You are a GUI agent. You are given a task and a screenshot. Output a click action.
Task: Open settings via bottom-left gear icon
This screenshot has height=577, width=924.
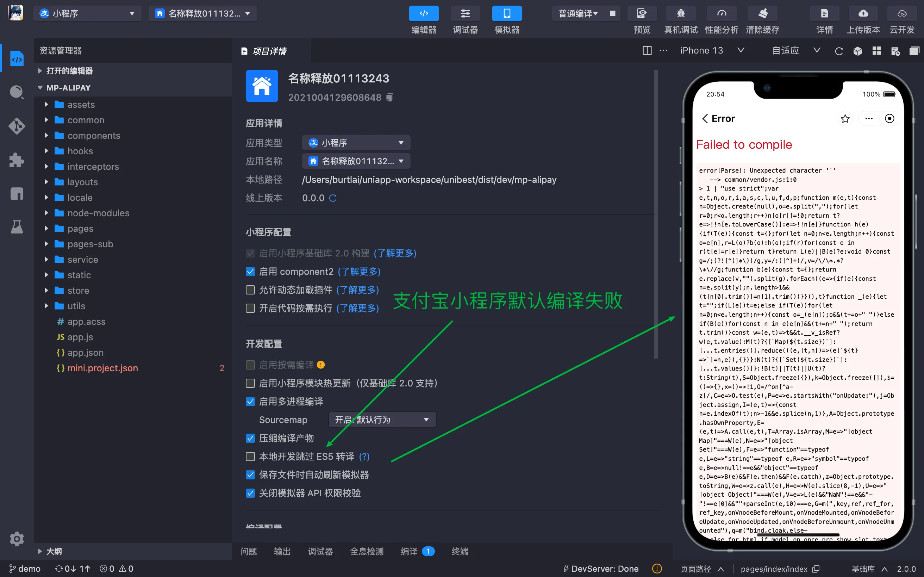[x=17, y=539]
